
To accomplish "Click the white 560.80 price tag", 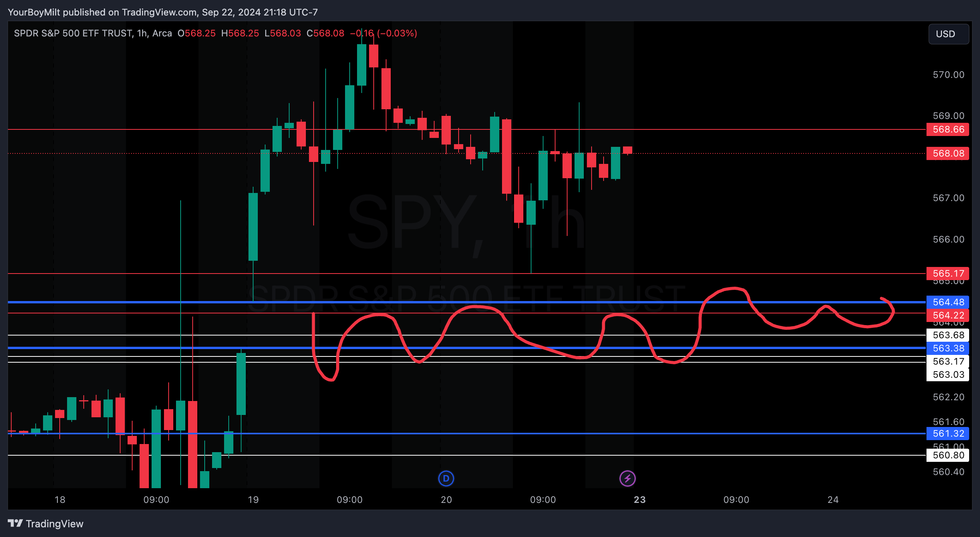I will [947, 455].
